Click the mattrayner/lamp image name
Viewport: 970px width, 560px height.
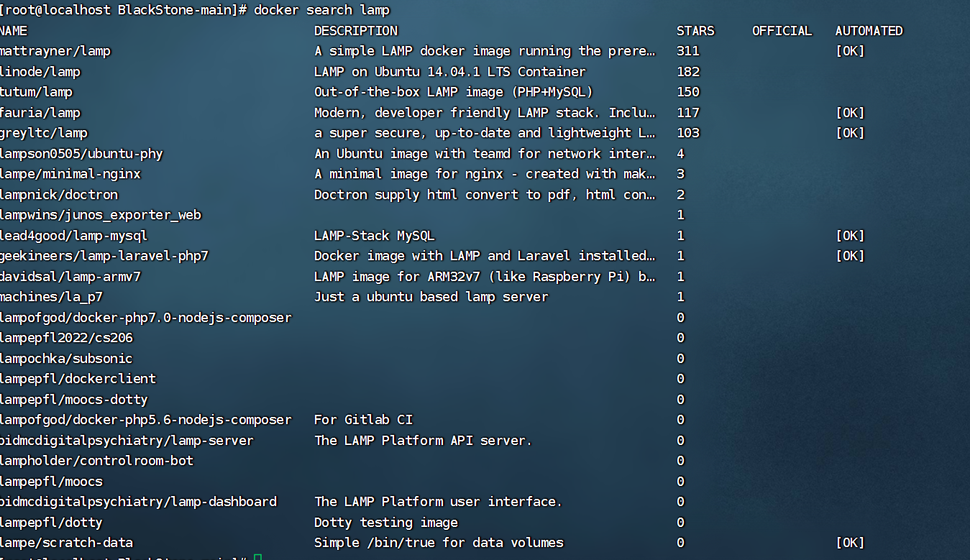pos(55,51)
